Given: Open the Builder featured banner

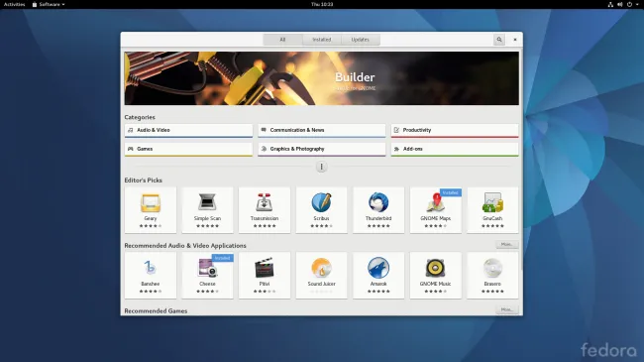Looking at the screenshot, I should tap(322, 78).
